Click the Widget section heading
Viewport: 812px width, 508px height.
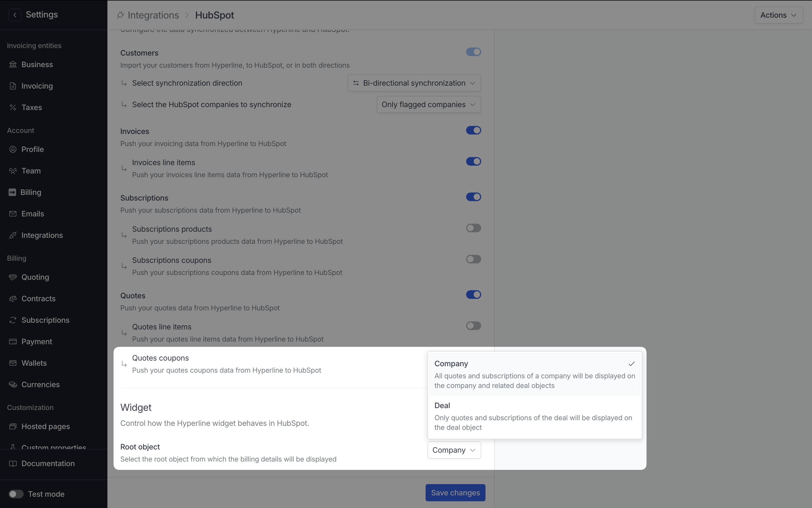(136, 407)
